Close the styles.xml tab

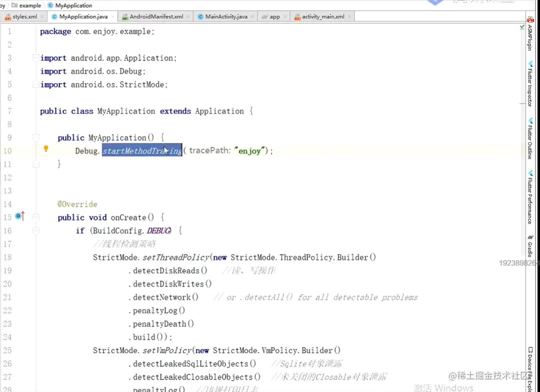[42, 16]
